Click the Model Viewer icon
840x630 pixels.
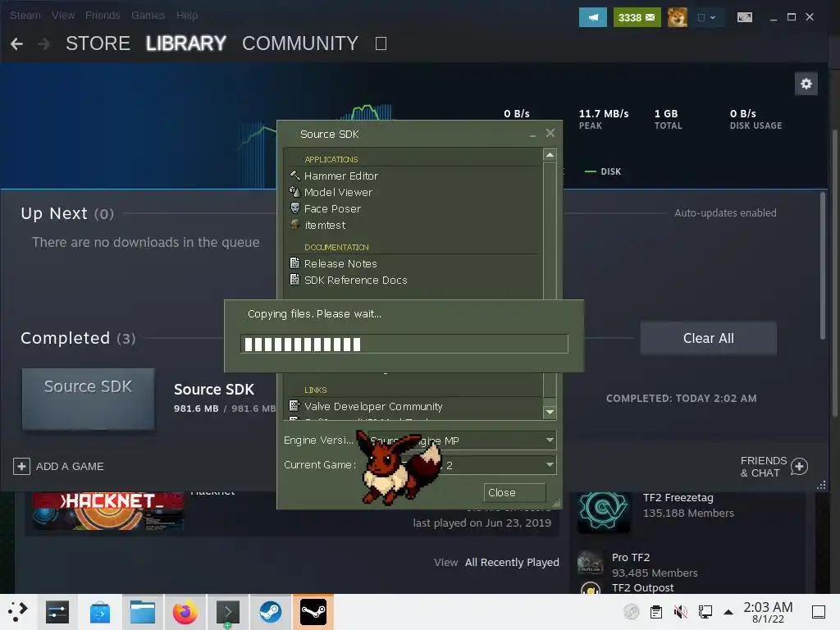pos(294,192)
